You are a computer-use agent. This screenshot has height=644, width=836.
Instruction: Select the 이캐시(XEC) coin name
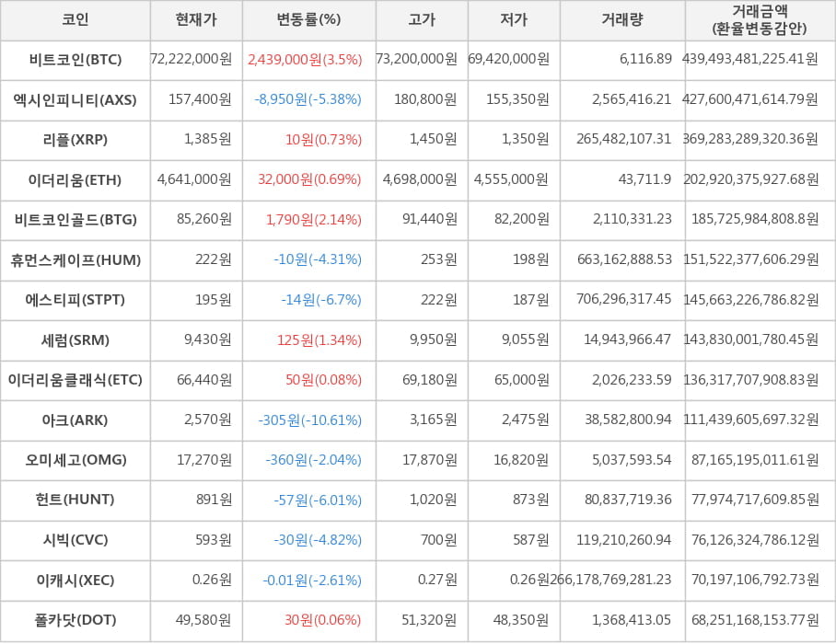75,581
